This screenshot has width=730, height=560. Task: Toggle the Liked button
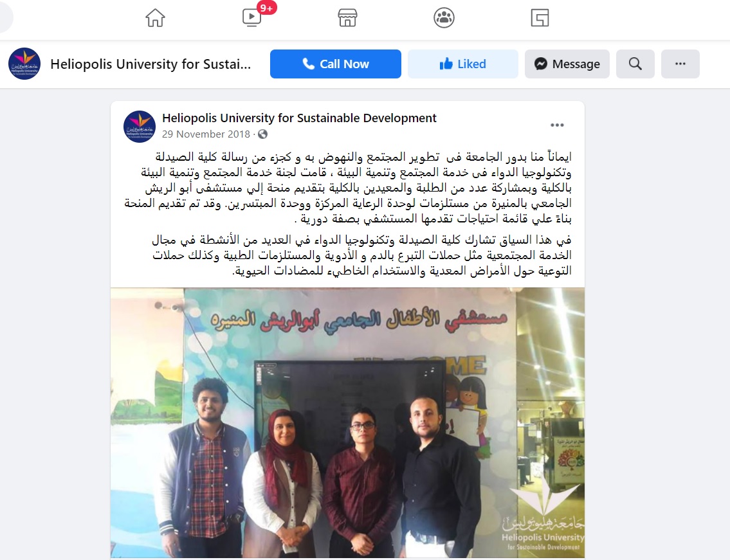[x=463, y=64]
